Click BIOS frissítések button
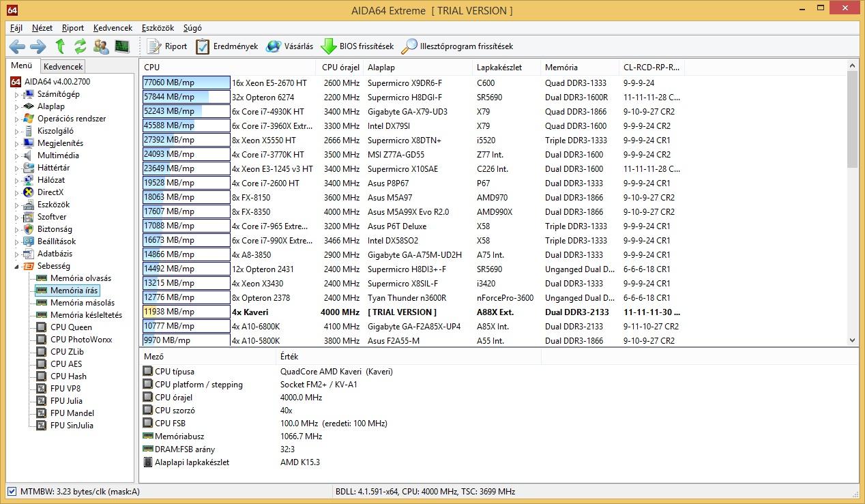This screenshot has height=504, width=865. 358,46
